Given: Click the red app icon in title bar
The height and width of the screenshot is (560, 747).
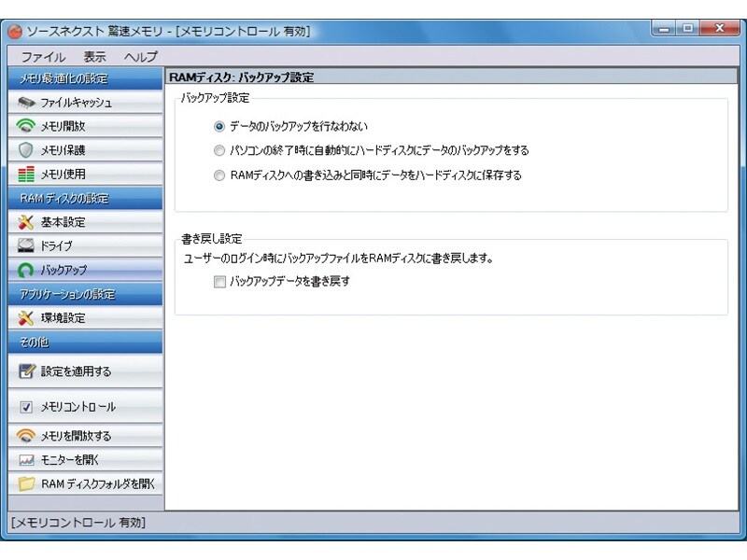Looking at the screenshot, I should click(15, 32).
